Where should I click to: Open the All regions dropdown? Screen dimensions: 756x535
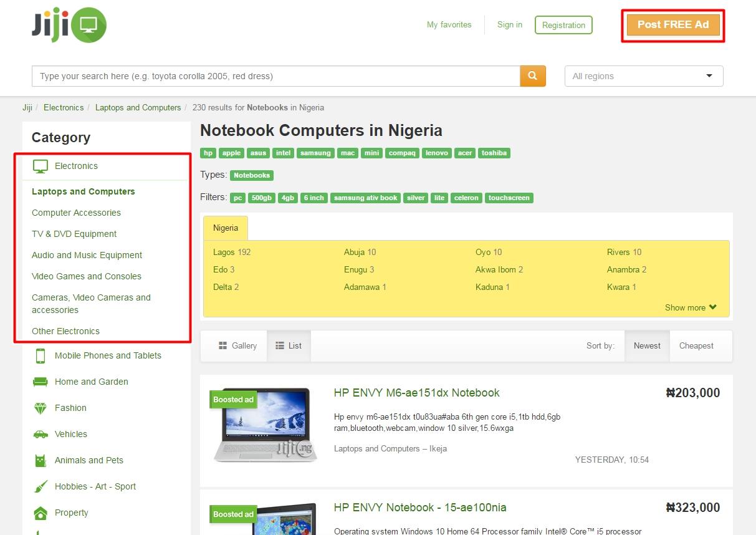(x=644, y=76)
